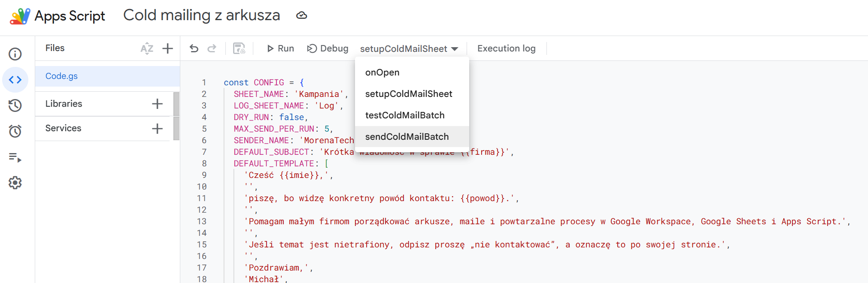Screen dimensions: 868x283
Task: Click the Undo arrow in toolbar
Action: 194,48
